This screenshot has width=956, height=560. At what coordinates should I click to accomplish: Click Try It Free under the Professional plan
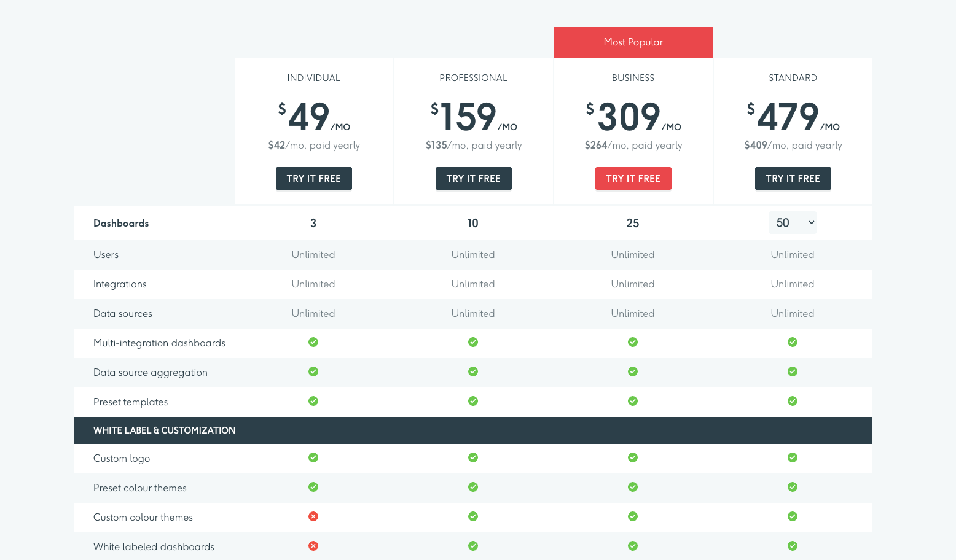(473, 178)
